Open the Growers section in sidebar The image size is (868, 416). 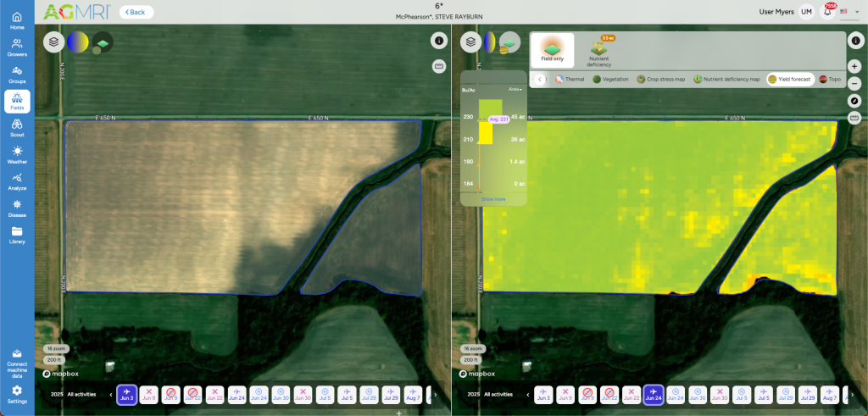pyautogui.click(x=17, y=47)
